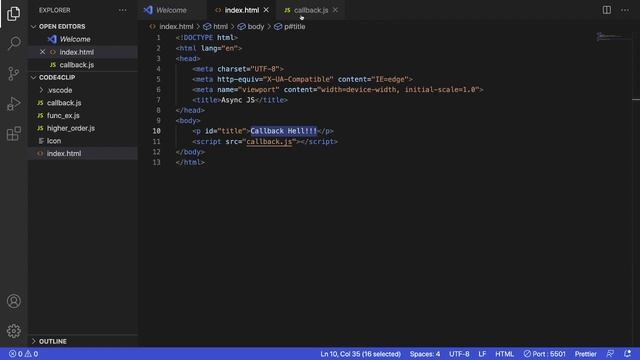The height and width of the screenshot is (360, 640).
Task: Split the editor to the right
Action: (607, 10)
